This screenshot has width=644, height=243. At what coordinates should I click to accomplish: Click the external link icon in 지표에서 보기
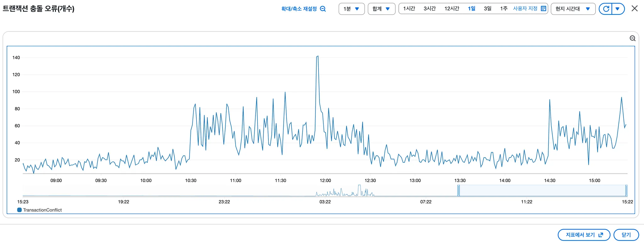601,235
